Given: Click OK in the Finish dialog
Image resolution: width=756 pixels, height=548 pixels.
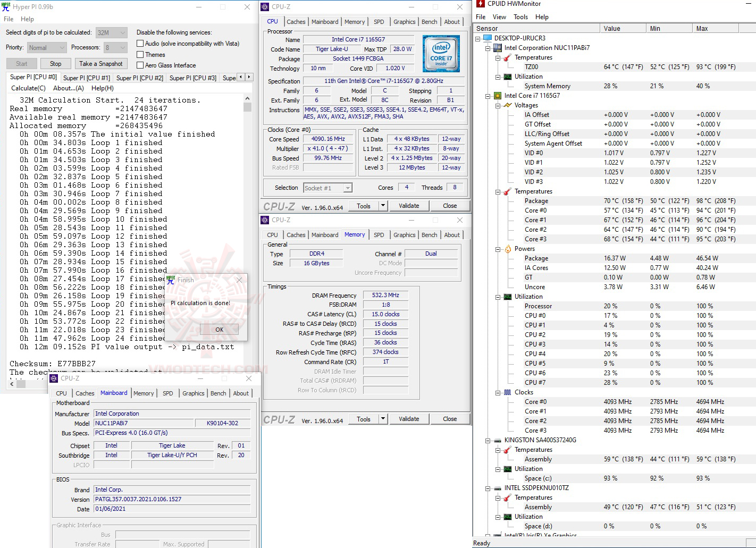Looking at the screenshot, I should [x=219, y=330].
